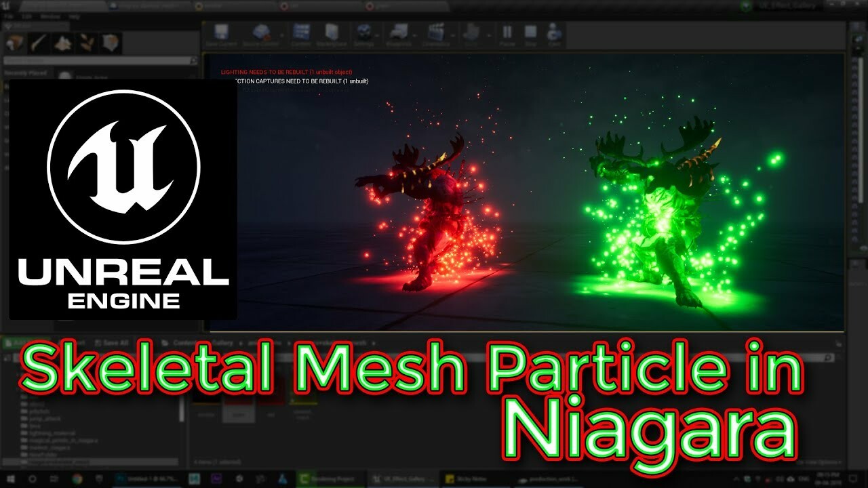Viewport: 868px width, 488px height.
Task: Click the Save Current toolbar icon
Action: coord(221,35)
